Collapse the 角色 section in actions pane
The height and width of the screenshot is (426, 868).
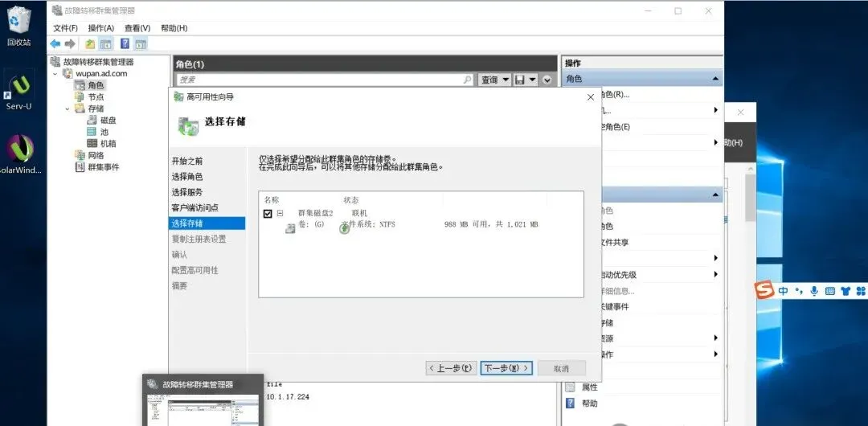coord(715,80)
